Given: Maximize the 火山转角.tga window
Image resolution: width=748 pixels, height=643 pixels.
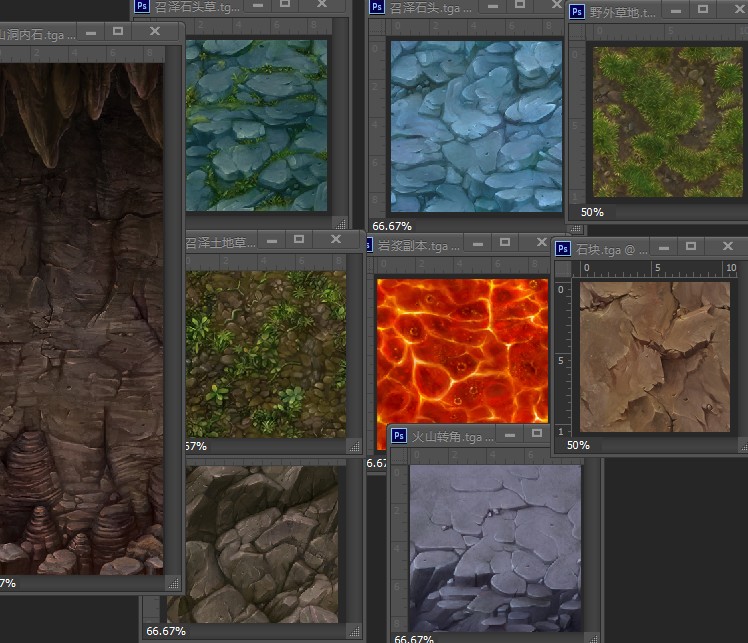Looking at the screenshot, I should point(537,433).
